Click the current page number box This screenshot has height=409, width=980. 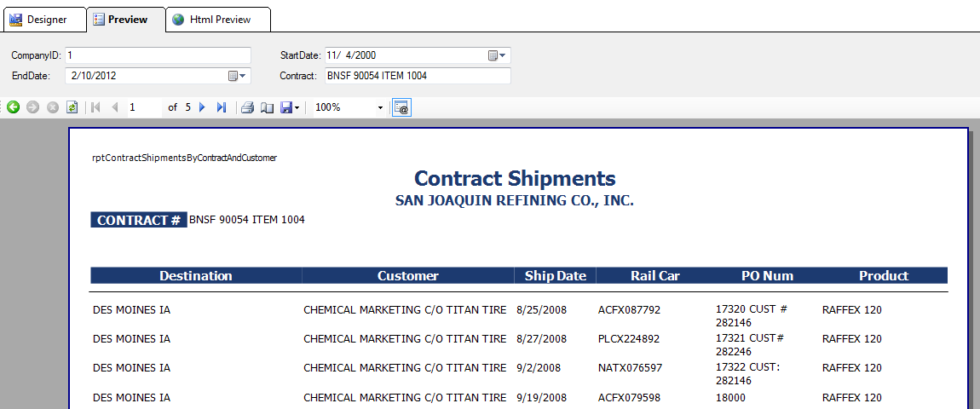[x=143, y=107]
